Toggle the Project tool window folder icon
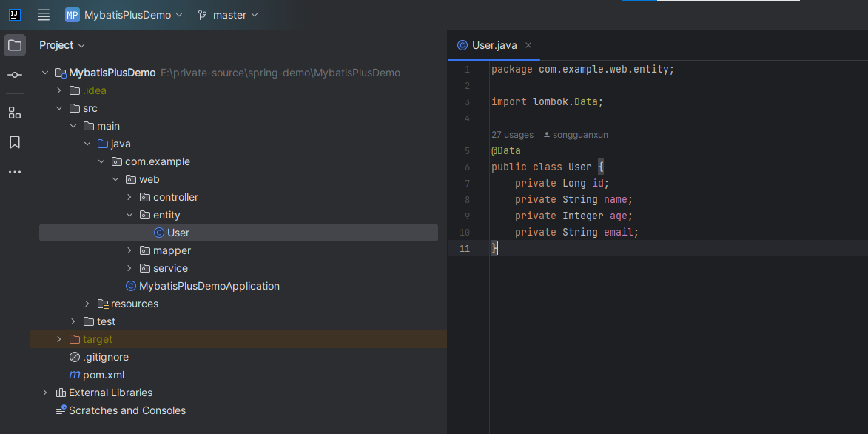This screenshot has height=434, width=868. 15,45
